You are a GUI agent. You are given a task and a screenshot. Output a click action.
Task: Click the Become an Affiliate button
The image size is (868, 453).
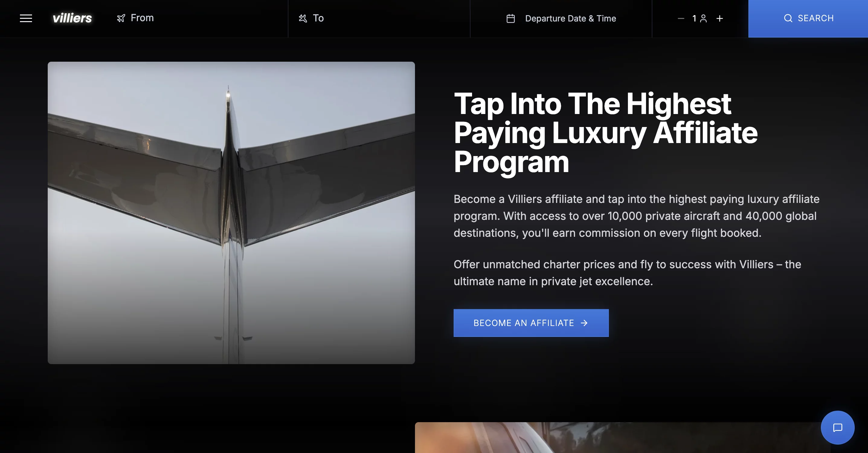(x=531, y=323)
